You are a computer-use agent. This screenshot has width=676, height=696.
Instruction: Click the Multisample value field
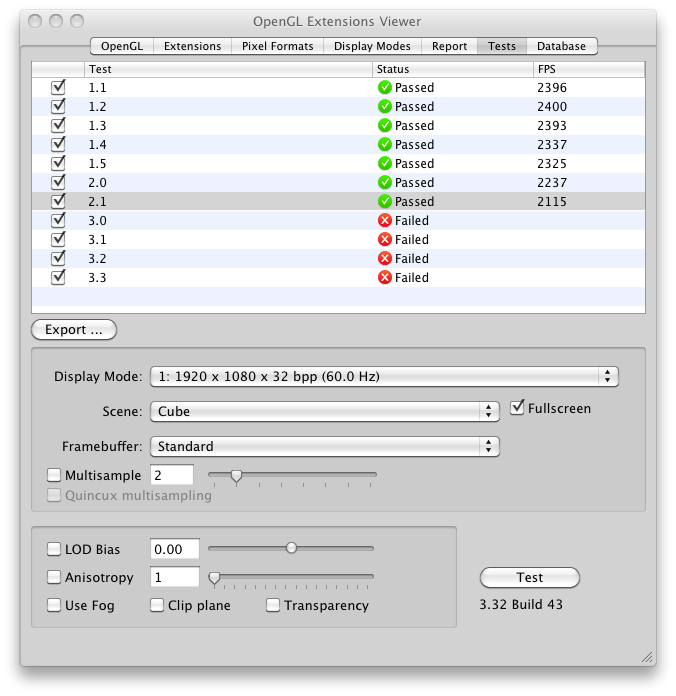172,475
